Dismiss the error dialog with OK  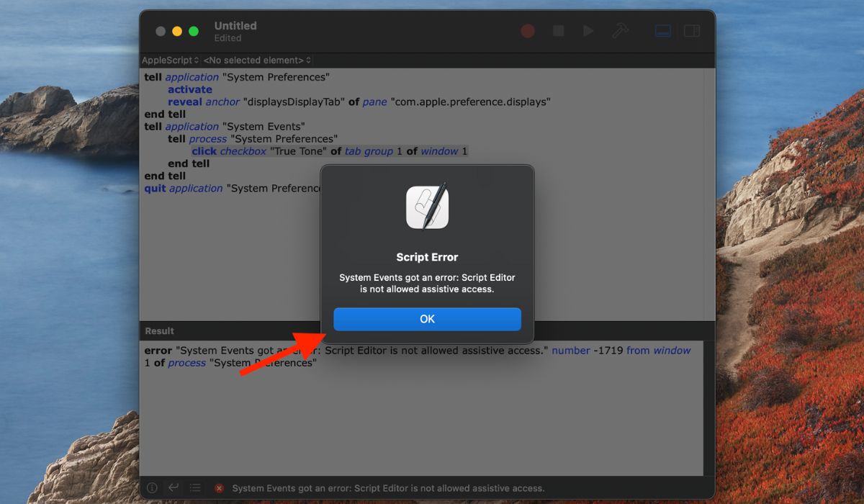click(427, 319)
